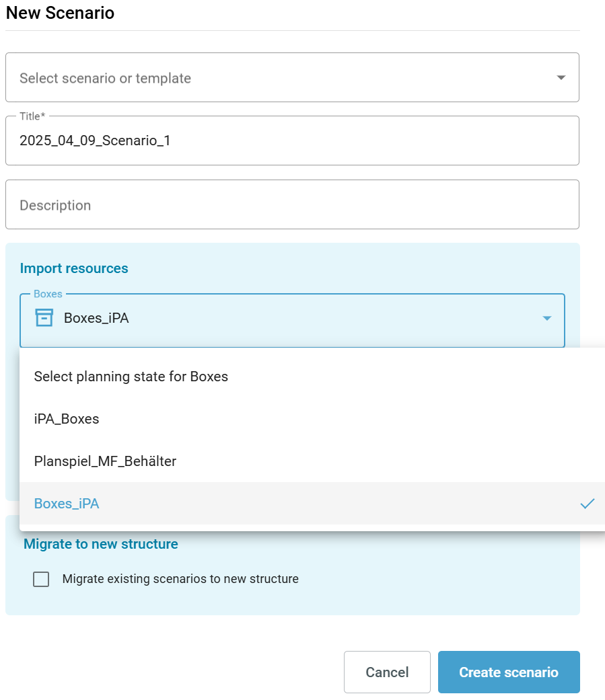Toggle the Migrate existing scenarios checkbox
The width and height of the screenshot is (605, 700).
41,579
